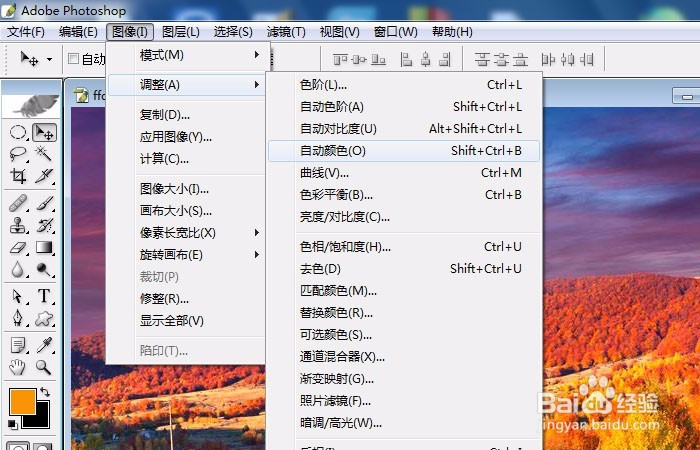The height and width of the screenshot is (450, 700).
Task: Toggle the 自动 auto-select checkbox
Action: [x=73, y=58]
